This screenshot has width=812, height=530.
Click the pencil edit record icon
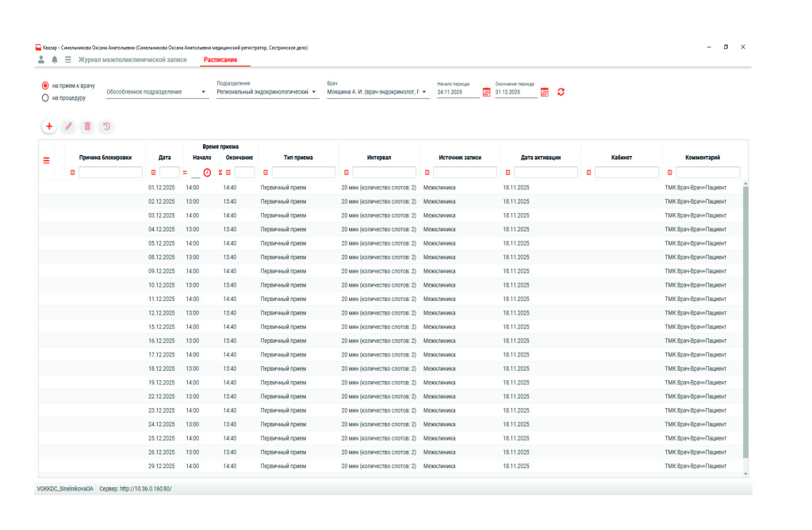[x=68, y=126]
